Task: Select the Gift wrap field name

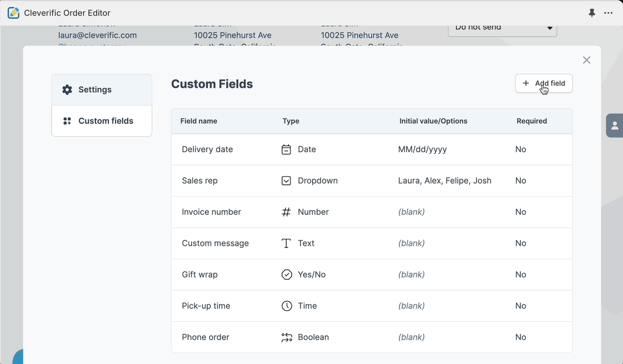Action: point(200,274)
